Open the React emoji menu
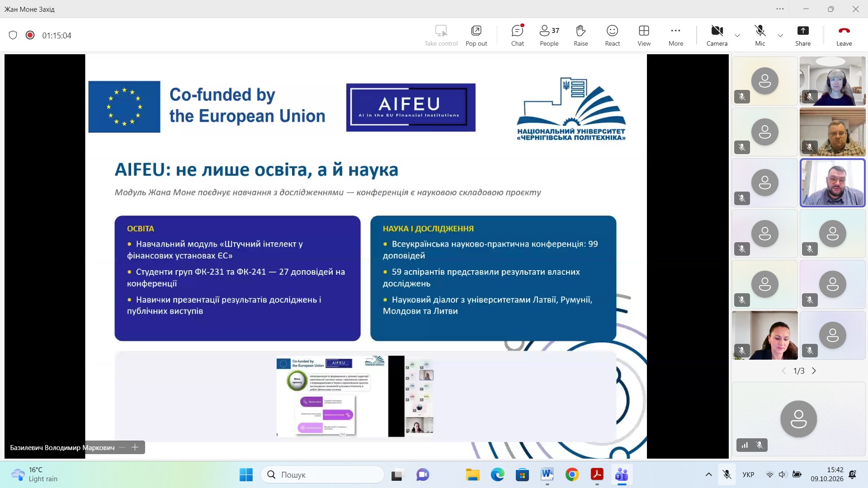This screenshot has height=488, width=868. [613, 35]
